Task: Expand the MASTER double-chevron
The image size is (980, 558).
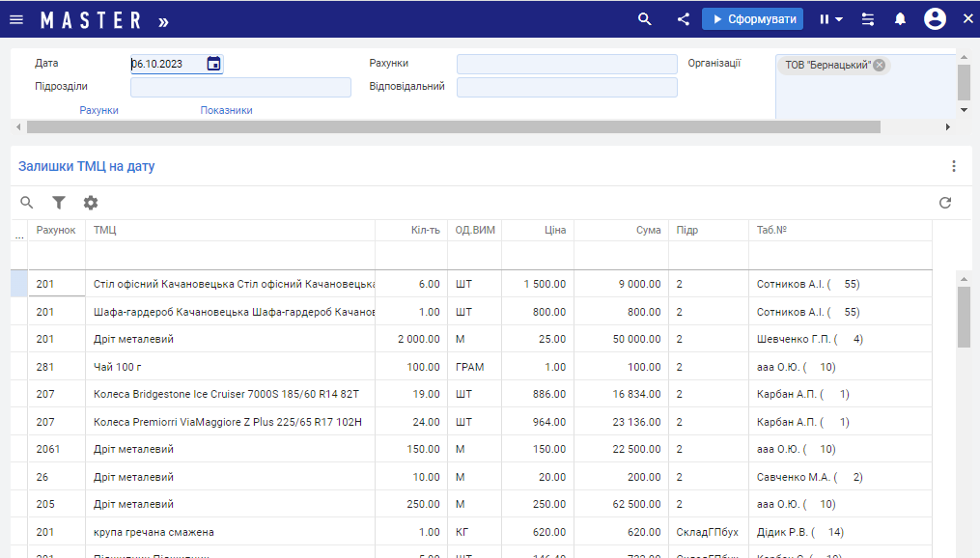Action: [x=163, y=20]
